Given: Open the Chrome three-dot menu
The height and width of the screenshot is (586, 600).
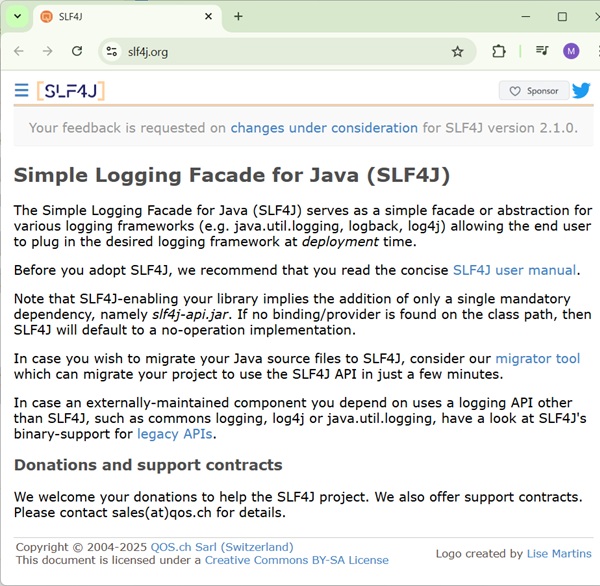Looking at the screenshot, I should pos(590,51).
